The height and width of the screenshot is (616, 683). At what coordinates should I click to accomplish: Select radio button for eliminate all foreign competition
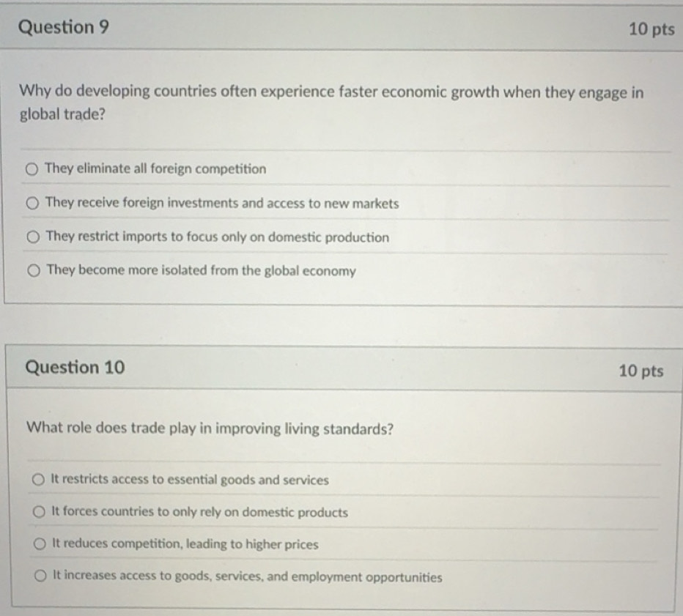pos(32,170)
